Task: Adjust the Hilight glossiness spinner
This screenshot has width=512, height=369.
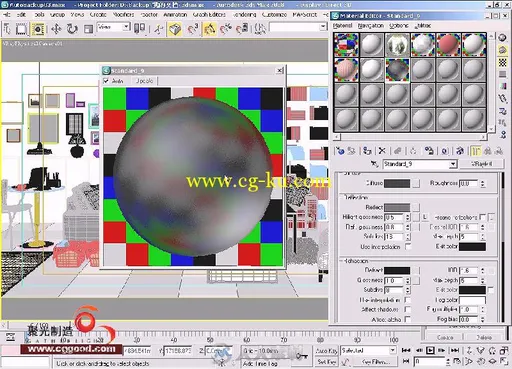Action: 407,217
